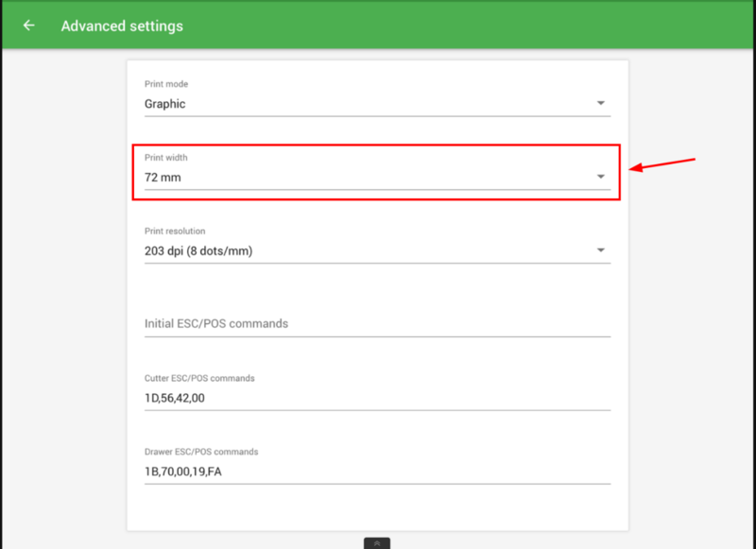Select the 'Graphic' print mode value
This screenshot has width=756, height=549.
click(165, 104)
